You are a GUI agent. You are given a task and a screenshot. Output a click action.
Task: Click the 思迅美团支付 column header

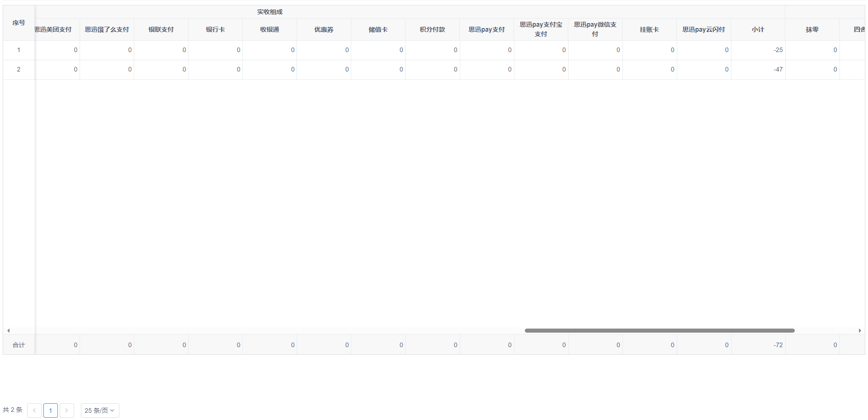(53, 29)
